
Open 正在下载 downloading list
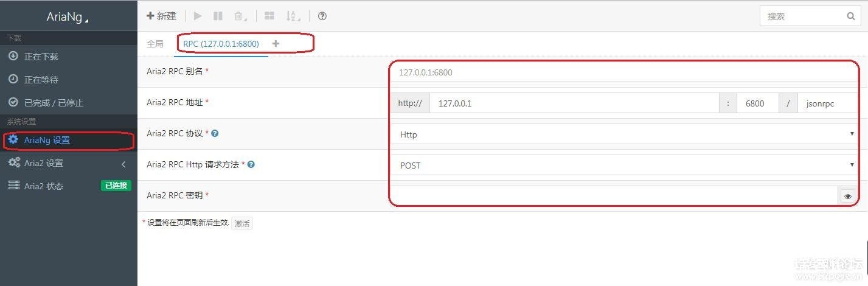click(x=69, y=57)
